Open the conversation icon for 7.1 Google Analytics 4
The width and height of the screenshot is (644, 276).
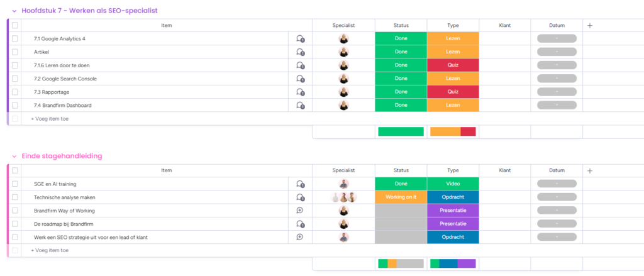pos(300,39)
